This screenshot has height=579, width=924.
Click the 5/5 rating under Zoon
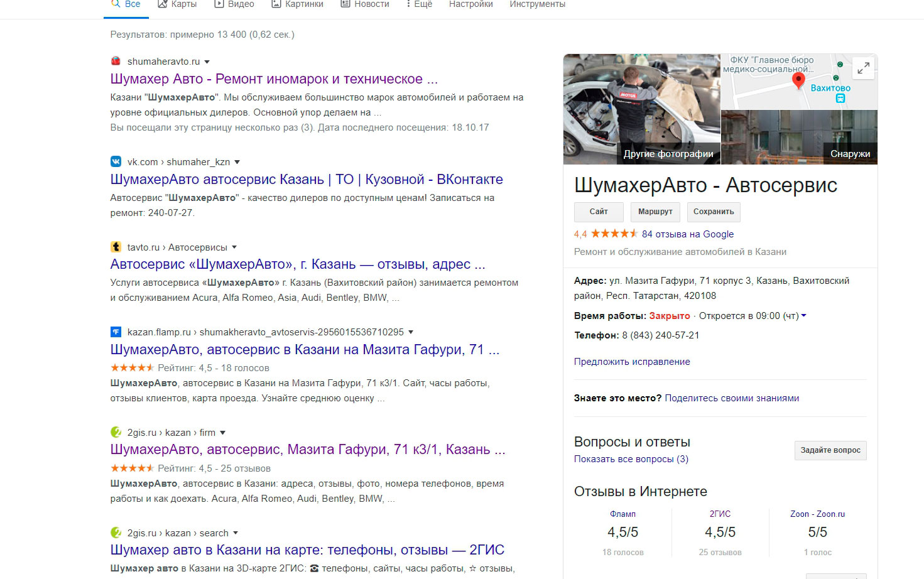point(817,532)
